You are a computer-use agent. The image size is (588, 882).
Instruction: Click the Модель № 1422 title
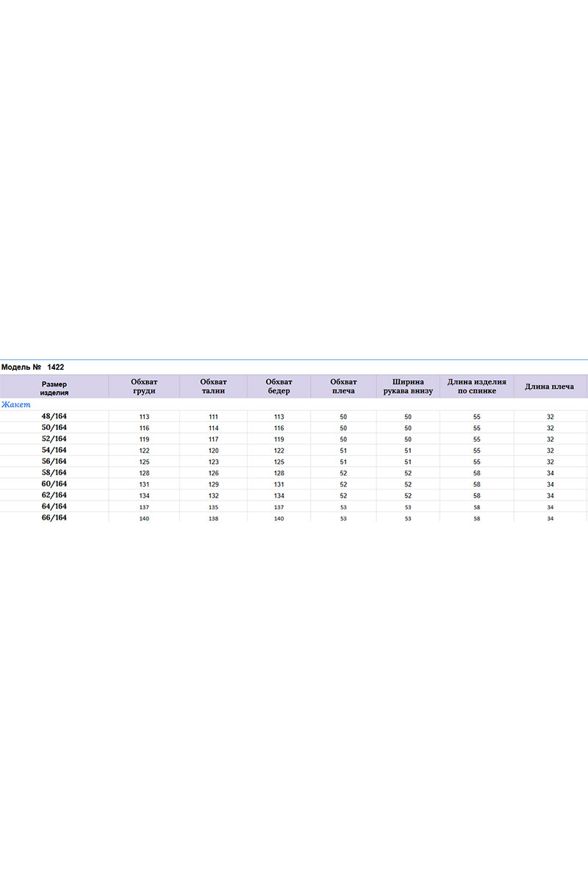tap(33, 366)
